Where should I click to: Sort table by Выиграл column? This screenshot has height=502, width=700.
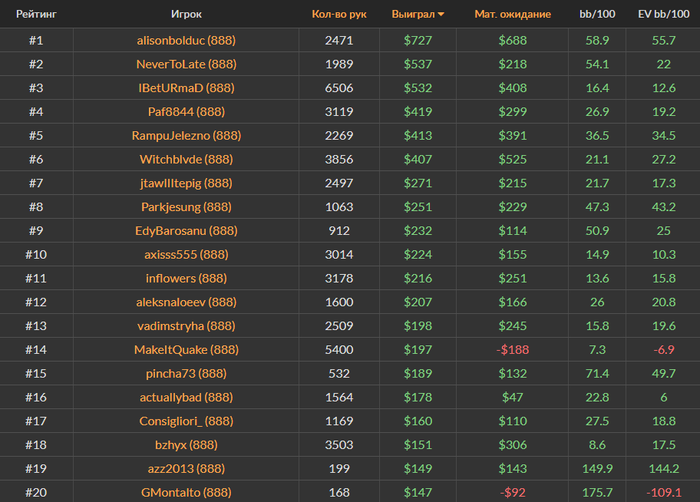pos(413,14)
